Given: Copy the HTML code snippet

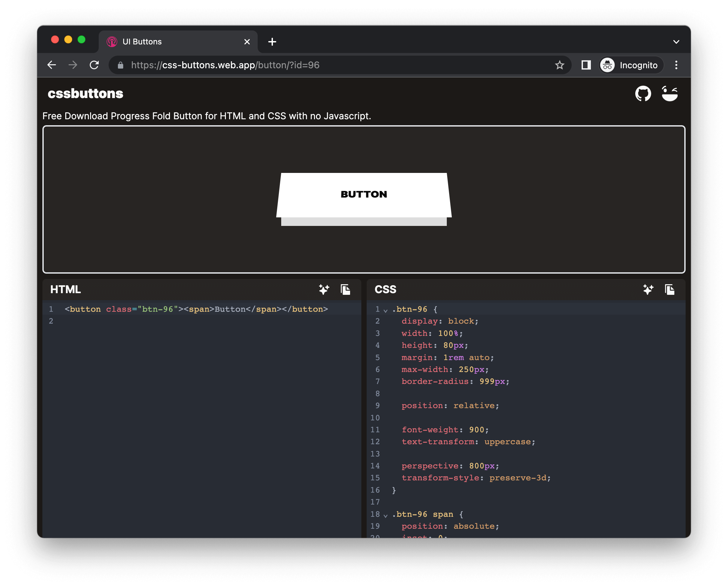Looking at the screenshot, I should [345, 290].
